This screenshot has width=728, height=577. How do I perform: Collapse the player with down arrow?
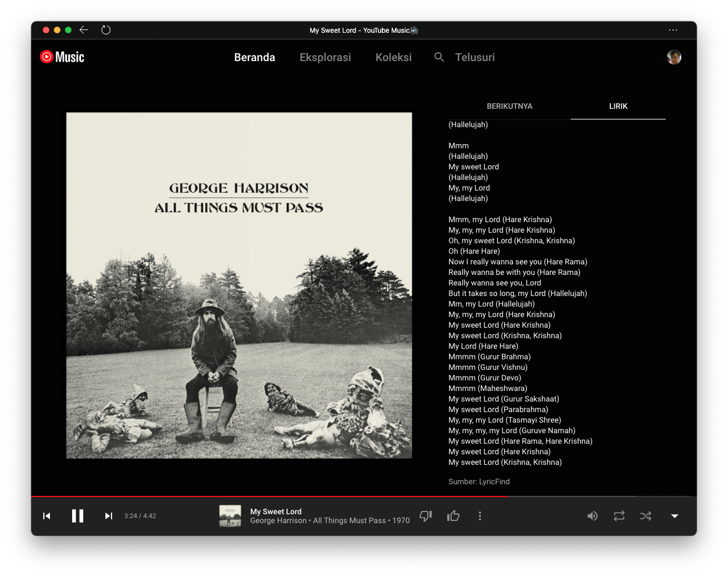click(x=675, y=516)
